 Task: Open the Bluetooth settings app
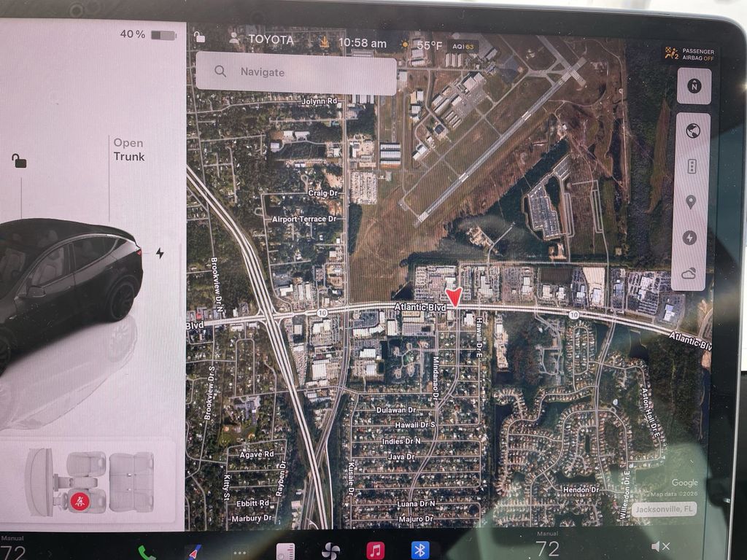[x=420, y=550]
